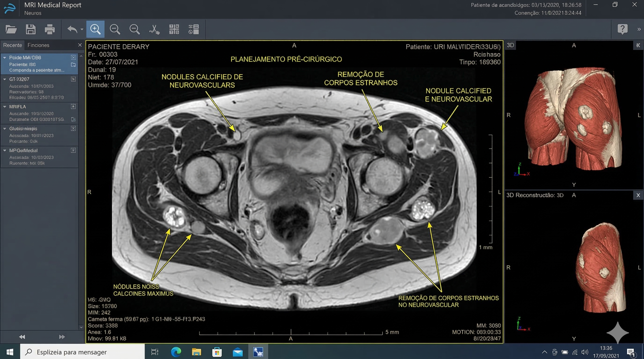Close the 3D Reconstructão panel
Image resolution: width=644 pixels, height=359 pixels.
click(638, 195)
